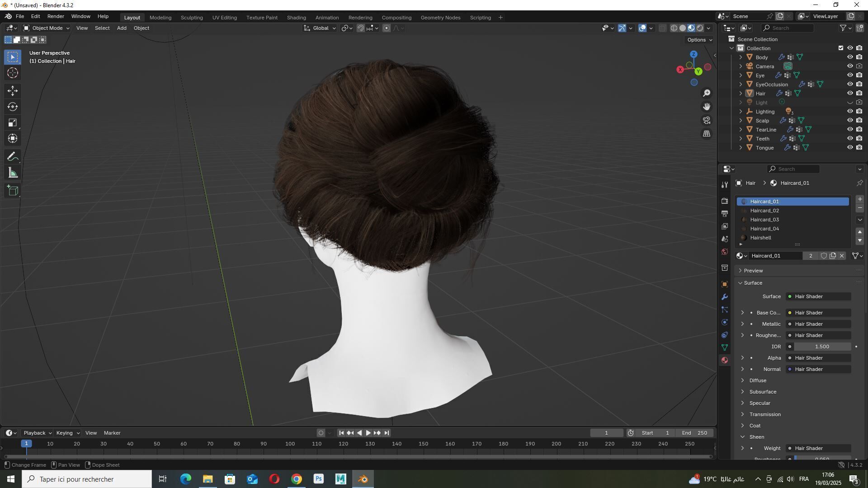Activate the Move tool

point(13,91)
